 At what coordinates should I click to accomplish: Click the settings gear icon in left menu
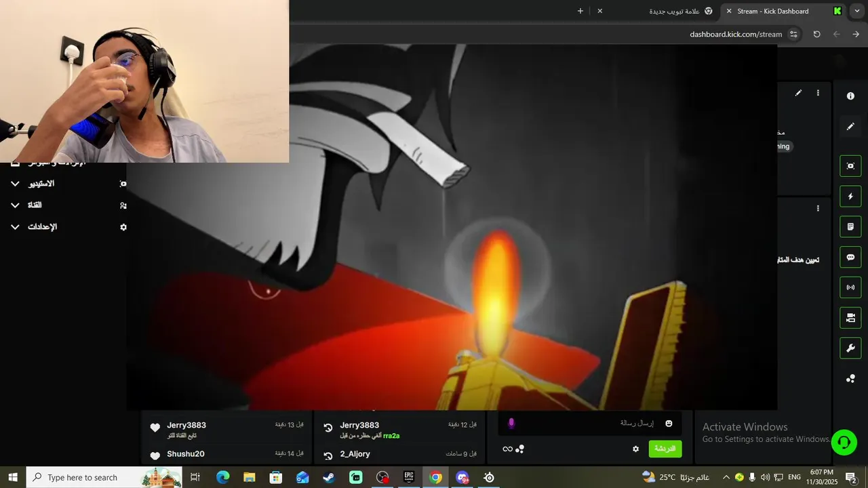pos(123,227)
